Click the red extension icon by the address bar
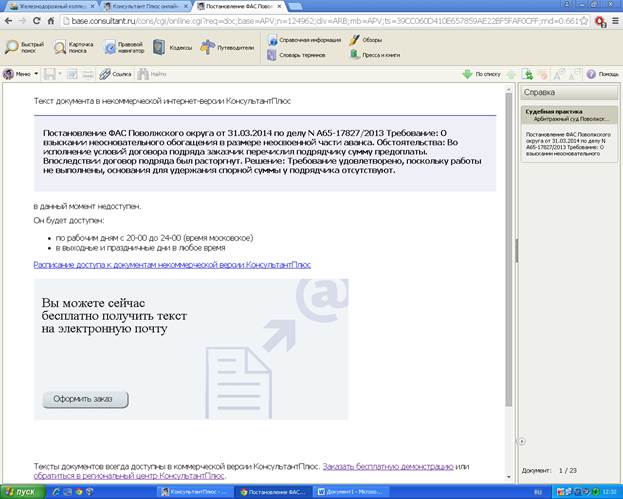 coord(600,21)
